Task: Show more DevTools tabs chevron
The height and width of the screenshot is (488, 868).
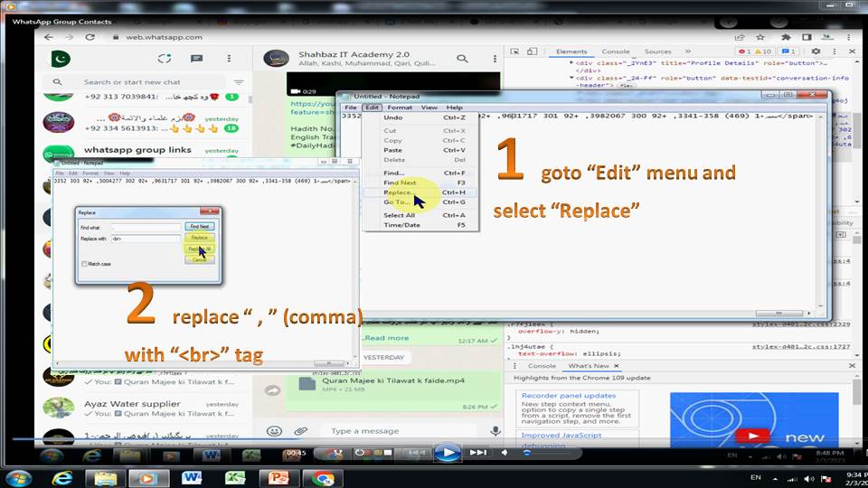Action: tap(687, 52)
